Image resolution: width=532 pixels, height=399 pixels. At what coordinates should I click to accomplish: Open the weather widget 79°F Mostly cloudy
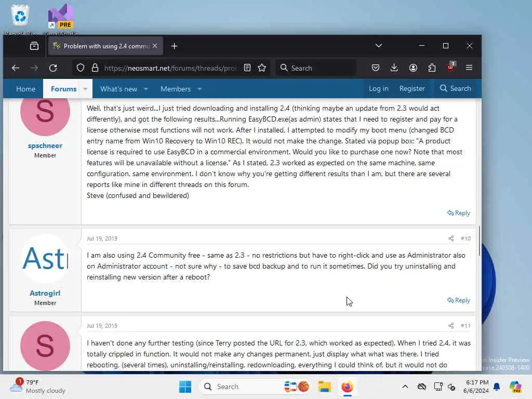[37, 386]
